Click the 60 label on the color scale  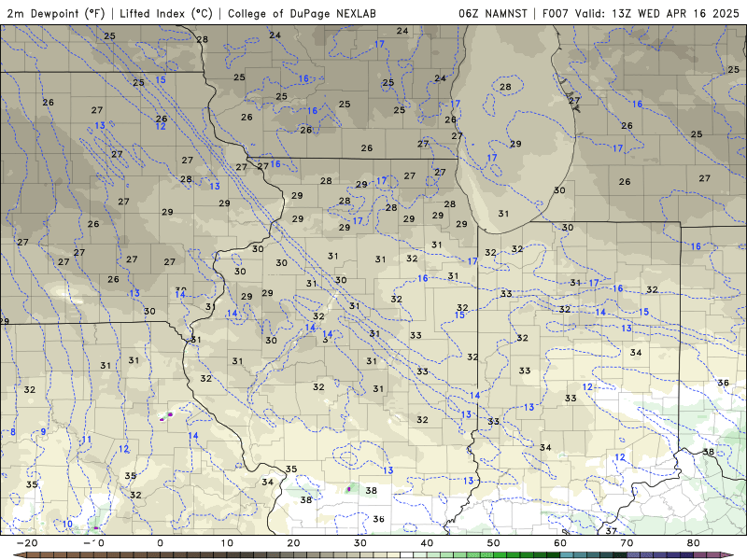560,543
